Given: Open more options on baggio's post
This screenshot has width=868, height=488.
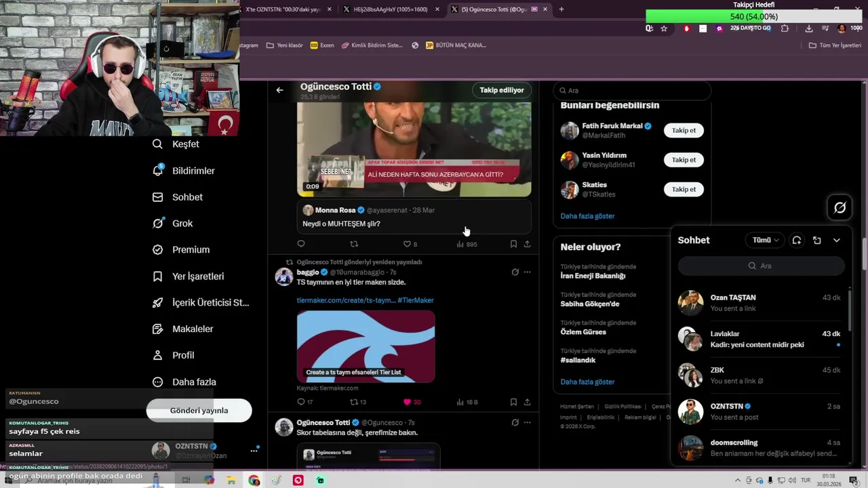Looking at the screenshot, I should (x=527, y=272).
